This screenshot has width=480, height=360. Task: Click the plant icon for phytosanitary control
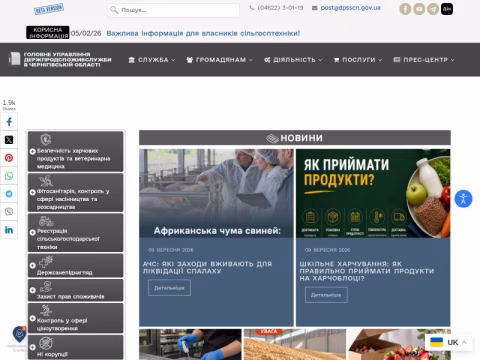click(x=46, y=181)
